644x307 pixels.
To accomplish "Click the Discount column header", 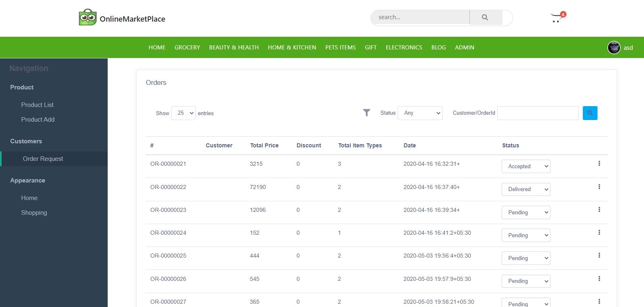I will click(x=309, y=145).
